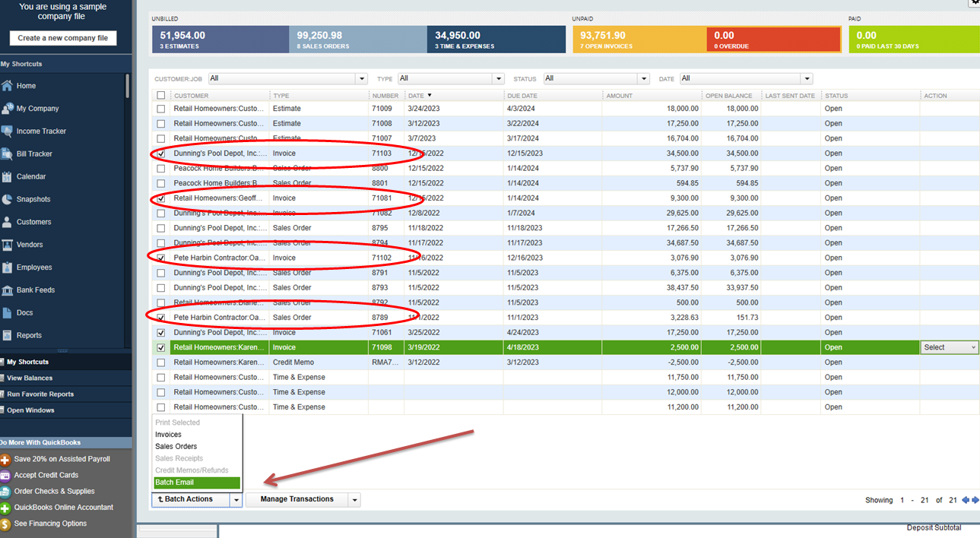Click My Shortcuts house icon in lower panel
Screen dimensions: 980x538
(2, 362)
